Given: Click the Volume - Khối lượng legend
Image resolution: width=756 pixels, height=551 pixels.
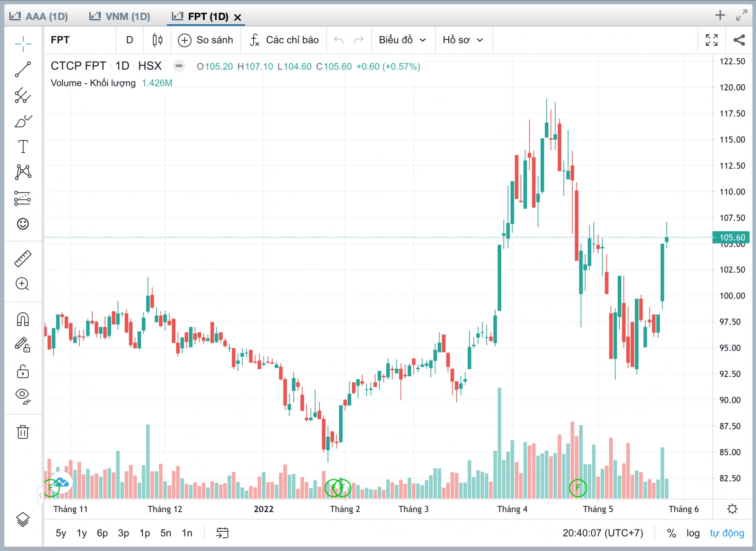Looking at the screenshot, I should (93, 83).
